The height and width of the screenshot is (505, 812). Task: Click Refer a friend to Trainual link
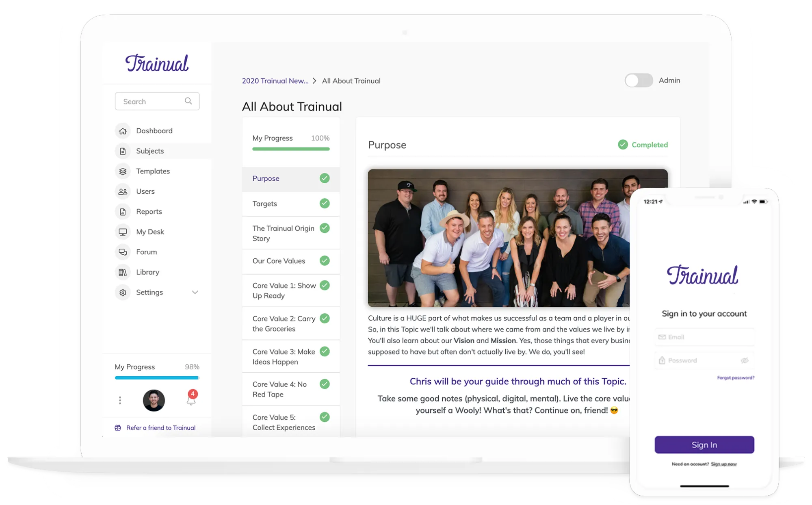tap(161, 428)
